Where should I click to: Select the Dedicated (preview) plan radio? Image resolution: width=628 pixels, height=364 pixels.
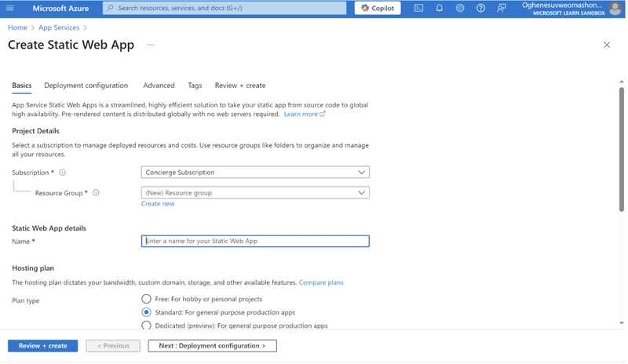(x=146, y=325)
